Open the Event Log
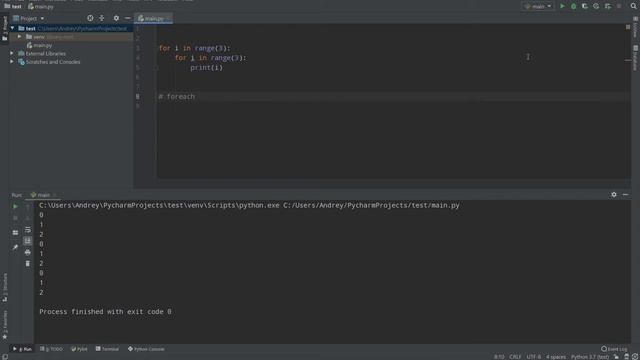 click(x=614, y=349)
